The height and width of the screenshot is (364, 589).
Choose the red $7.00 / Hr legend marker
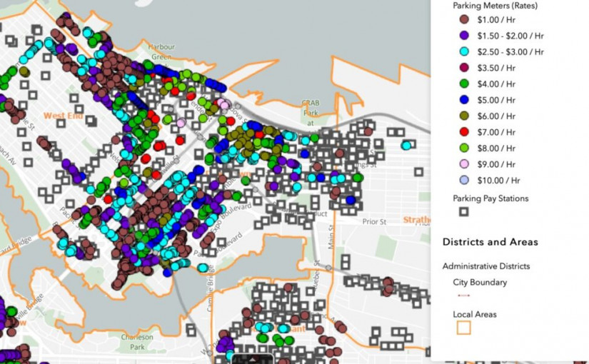pyautogui.click(x=464, y=132)
